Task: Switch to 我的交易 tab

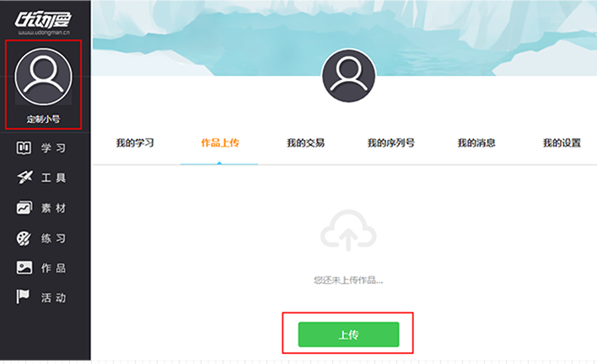Action: (x=305, y=143)
